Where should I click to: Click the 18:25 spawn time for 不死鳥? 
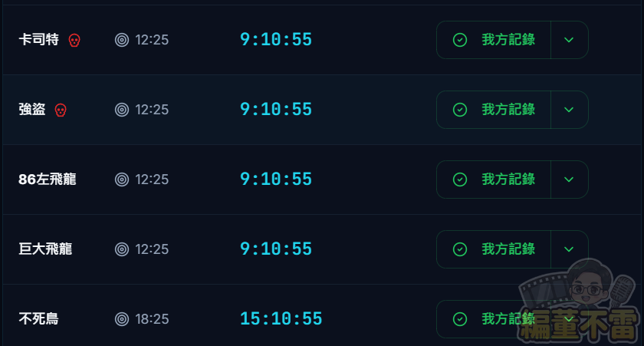tap(152, 319)
